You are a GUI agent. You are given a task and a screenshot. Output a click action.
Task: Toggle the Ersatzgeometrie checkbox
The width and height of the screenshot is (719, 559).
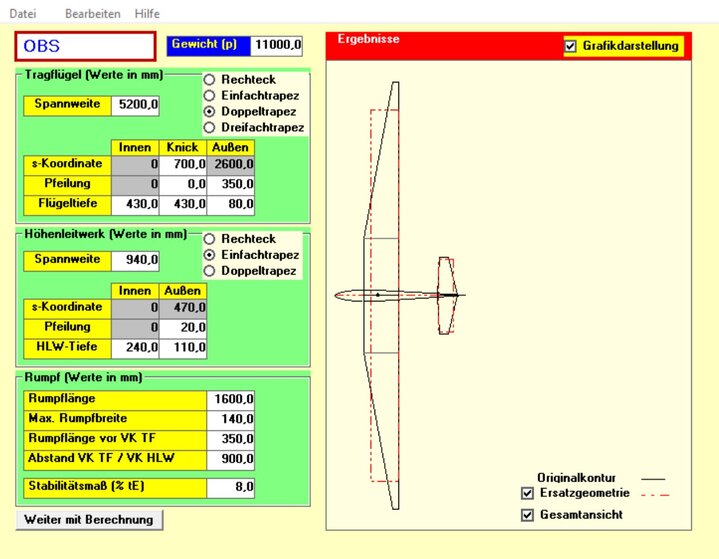[528, 493]
